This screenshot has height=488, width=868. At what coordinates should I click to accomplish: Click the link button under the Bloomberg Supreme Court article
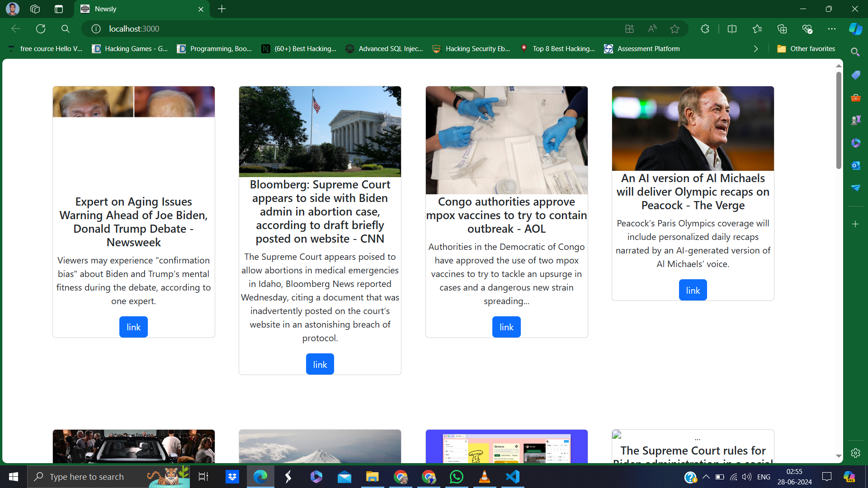(x=320, y=364)
